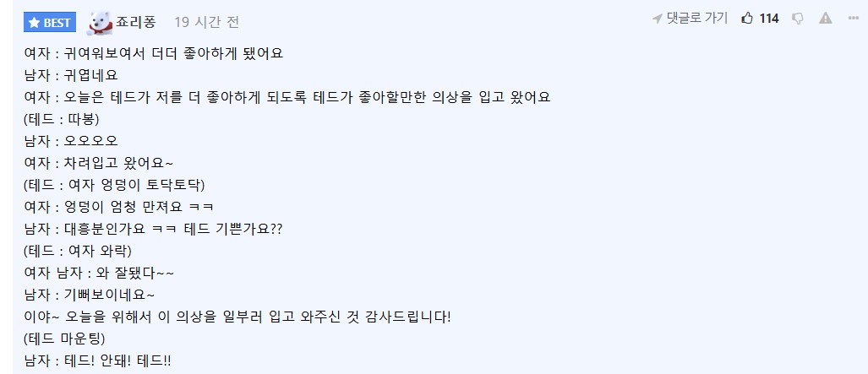Click the warning triangle report icon

click(826, 19)
